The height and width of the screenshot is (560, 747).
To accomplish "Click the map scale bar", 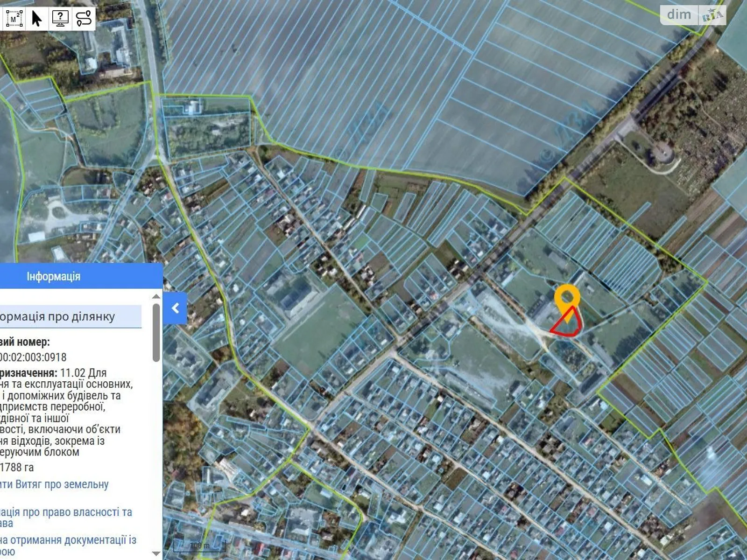I will 199,546.
